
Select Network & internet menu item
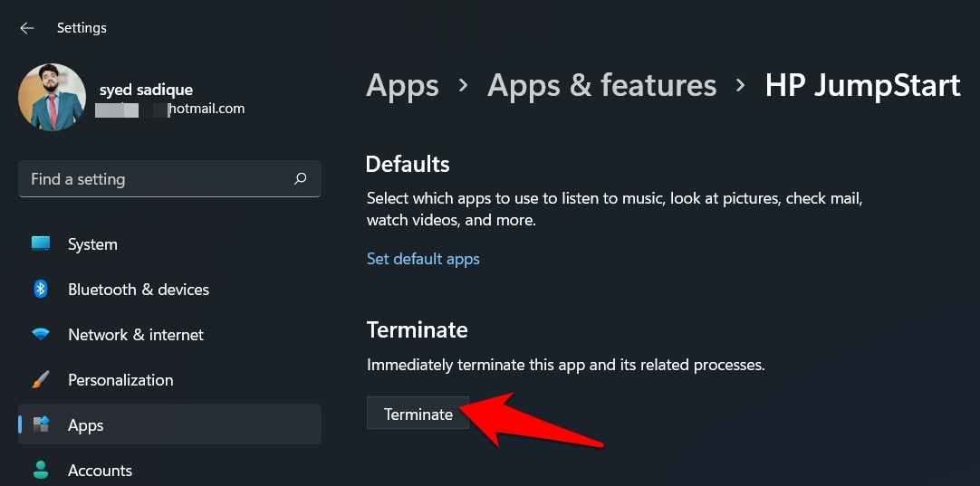(x=136, y=335)
